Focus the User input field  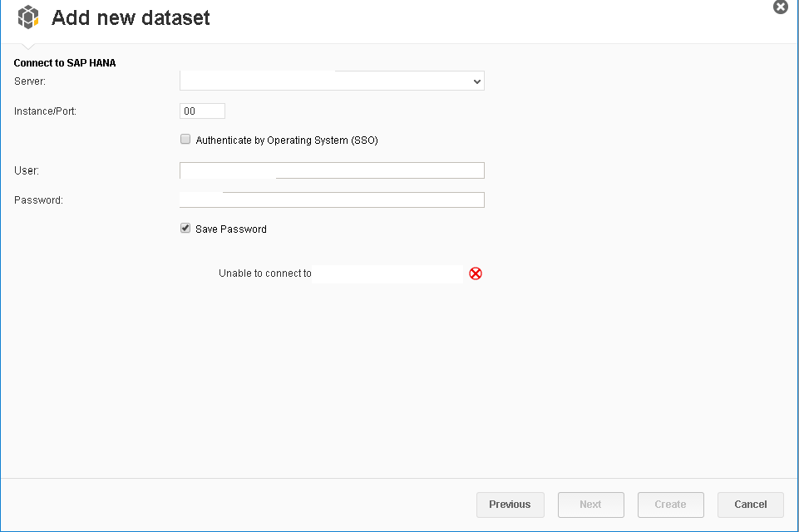[x=332, y=170]
